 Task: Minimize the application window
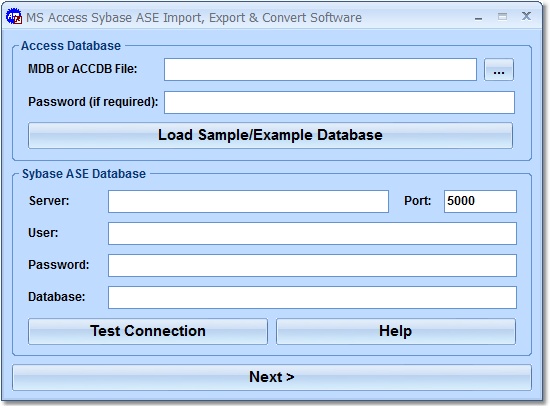tap(478, 17)
